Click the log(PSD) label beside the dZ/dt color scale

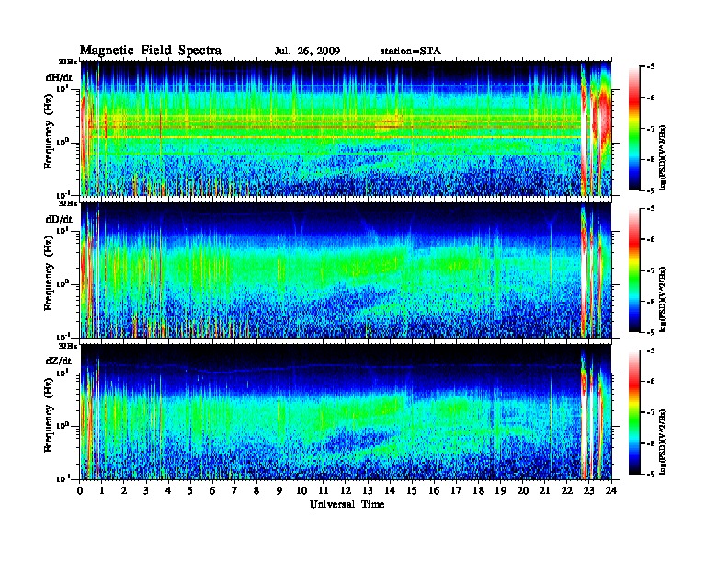[663, 442]
